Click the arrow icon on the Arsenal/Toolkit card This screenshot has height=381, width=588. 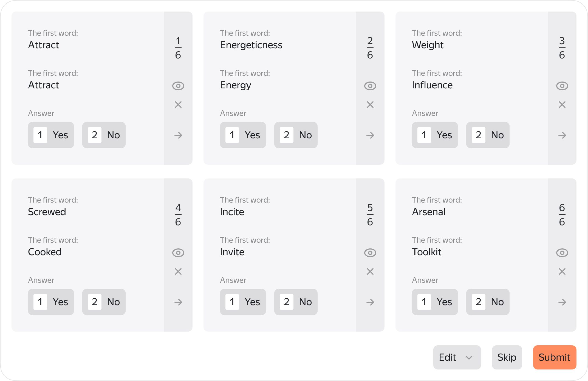[562, 302]
